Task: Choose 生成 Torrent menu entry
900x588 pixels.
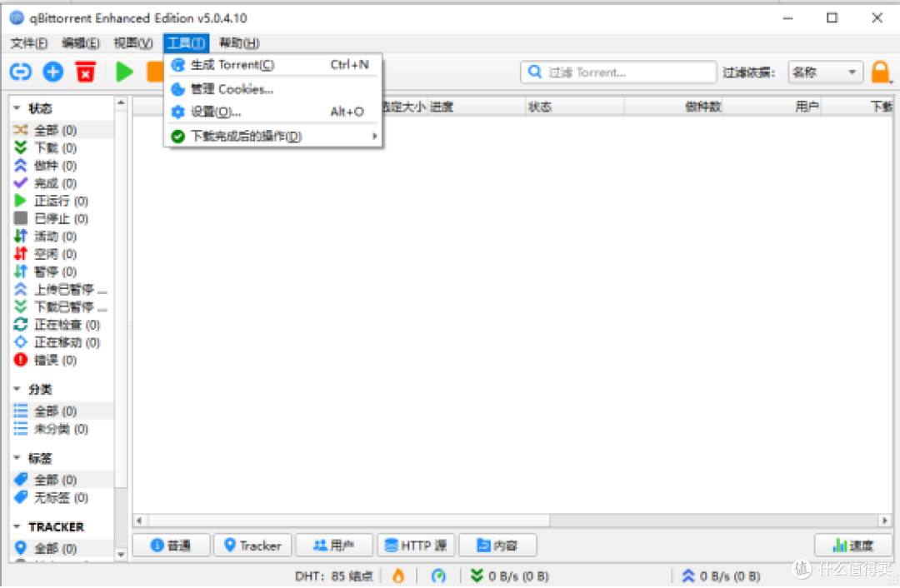Action: point(273,65)
